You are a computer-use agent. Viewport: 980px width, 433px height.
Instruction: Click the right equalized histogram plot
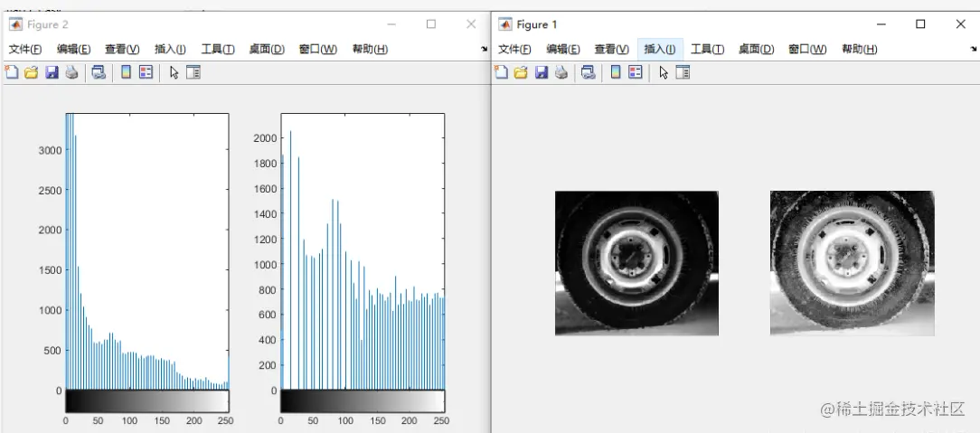[x=363, y=251]
